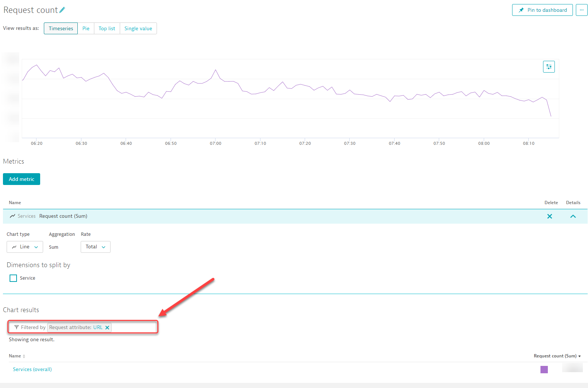This screenshot has height=388, width=588.
Task: Open the Services (overall) link
Action: [x=32, y=369]
